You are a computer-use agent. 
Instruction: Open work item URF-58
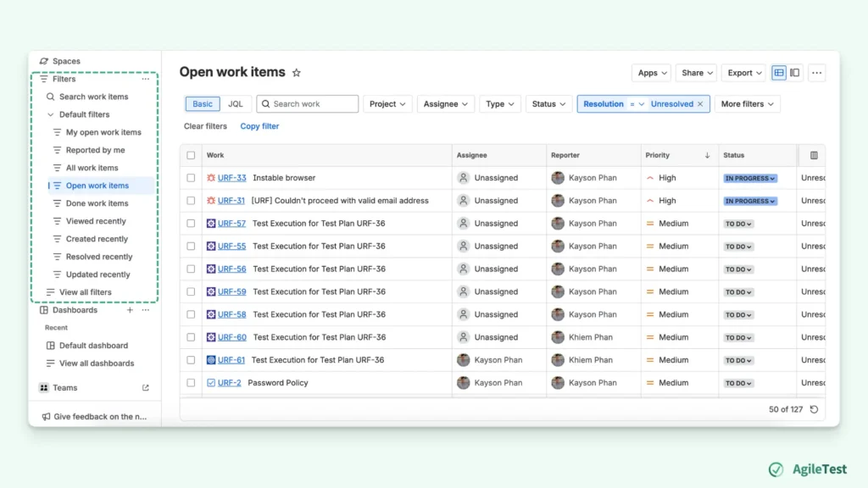231,314
